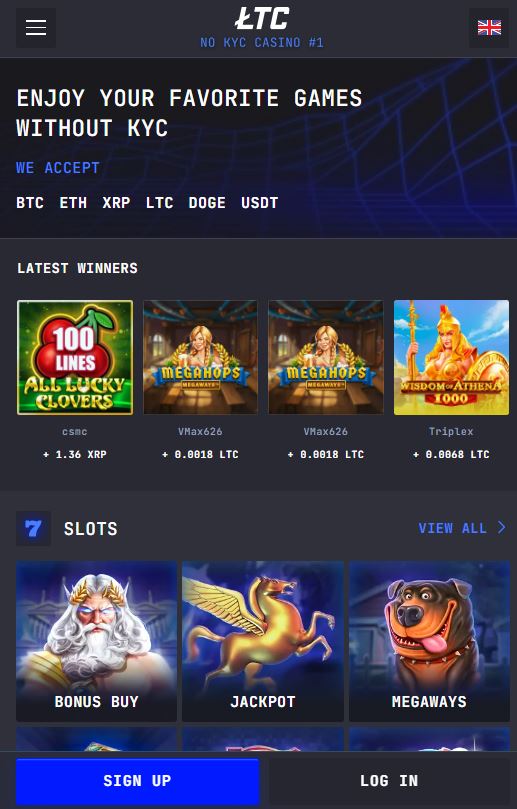
Task: Click the Log In button
Action: (x=389, y=781)
